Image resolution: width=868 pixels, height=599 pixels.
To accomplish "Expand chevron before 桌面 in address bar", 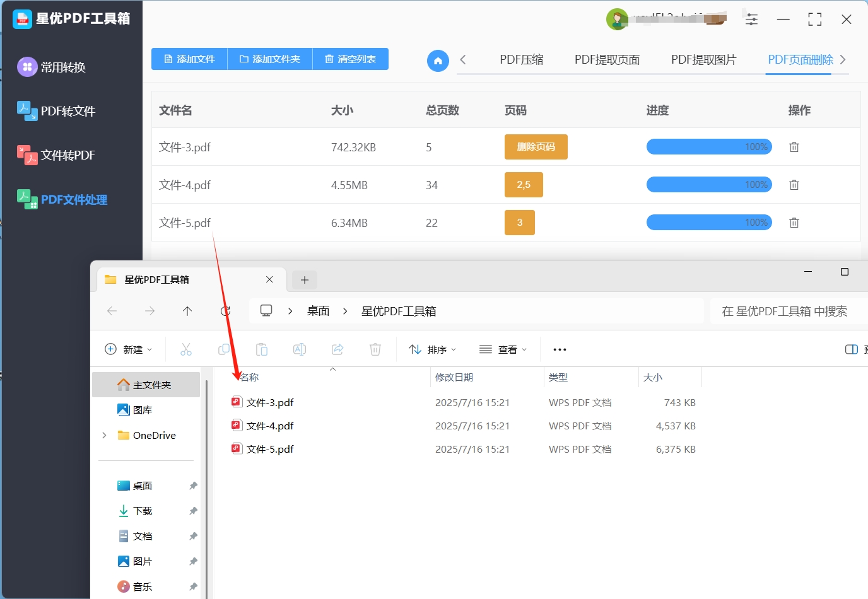I will click(x=290, y=311).
